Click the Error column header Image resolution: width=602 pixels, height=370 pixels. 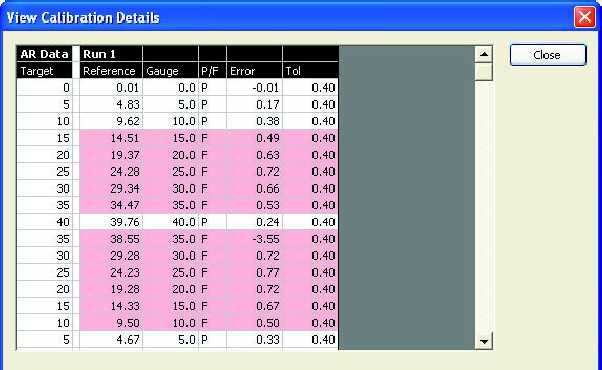coord(254,71)
